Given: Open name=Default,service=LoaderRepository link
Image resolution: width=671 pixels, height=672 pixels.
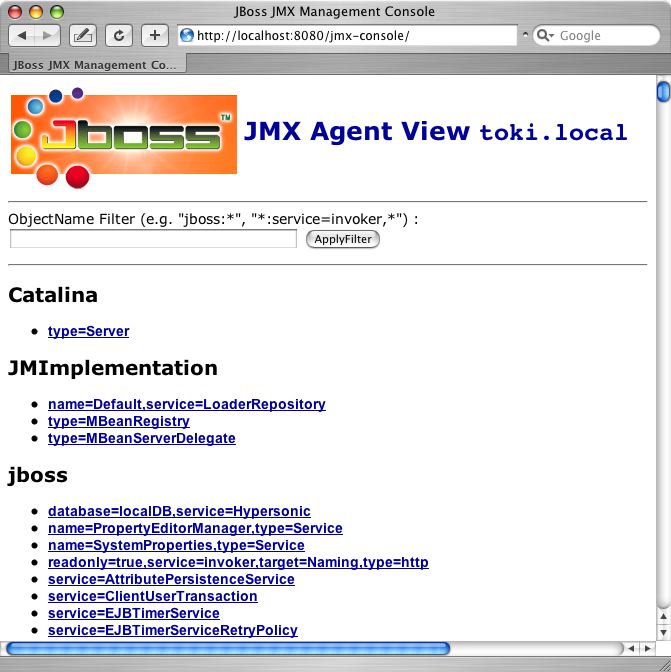Looking at the screenshot, I should pyautogui.click(x=187, y=404).
